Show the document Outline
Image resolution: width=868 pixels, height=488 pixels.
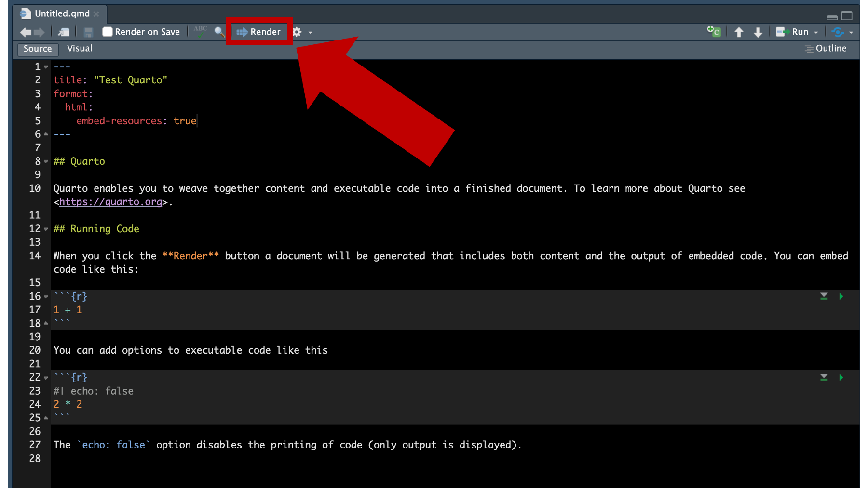[x=826, y=48]
